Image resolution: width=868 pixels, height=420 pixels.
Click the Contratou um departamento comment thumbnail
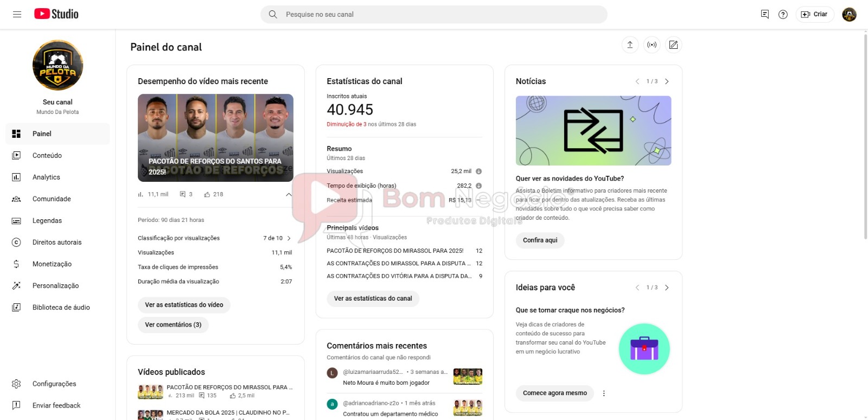[468, 408]
